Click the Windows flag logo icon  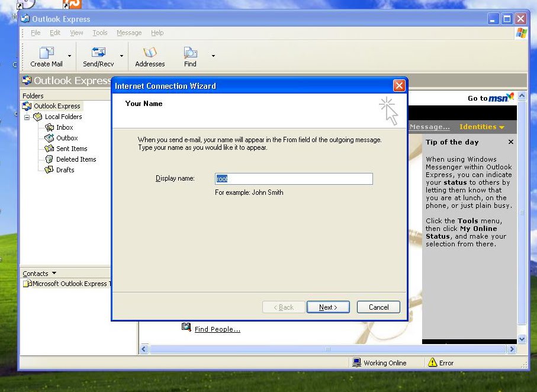point(521,33)
